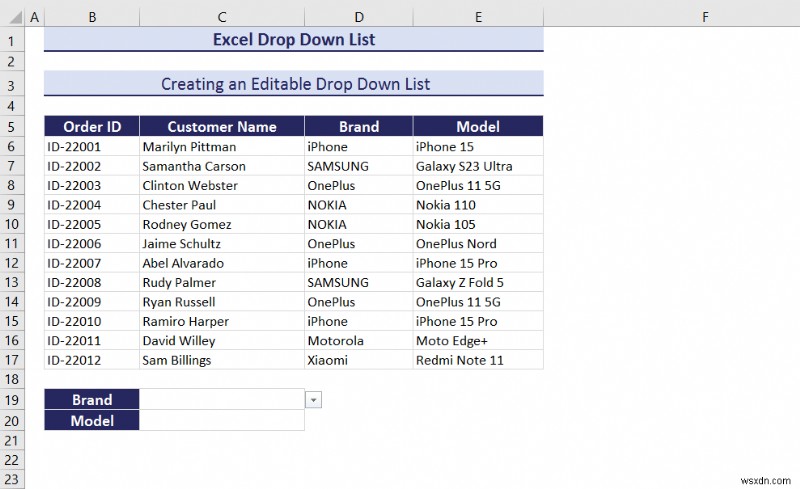
Task: Select cell 'Clinton Webster'
Action: (222, 185)
